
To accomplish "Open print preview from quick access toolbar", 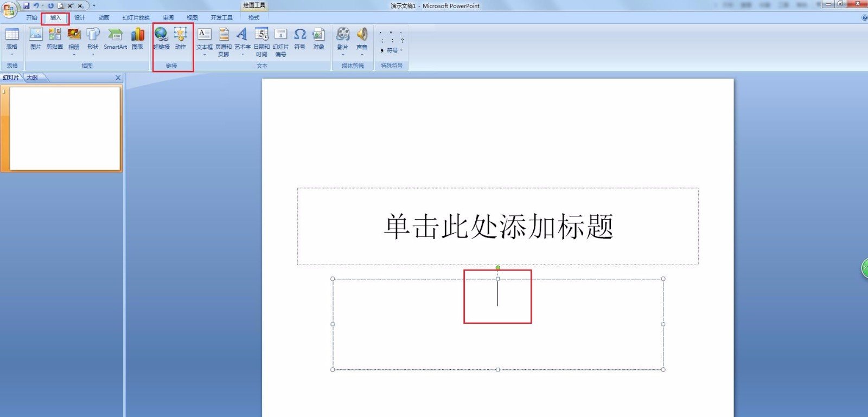I will pyautogui.click(x=61, y=5).
